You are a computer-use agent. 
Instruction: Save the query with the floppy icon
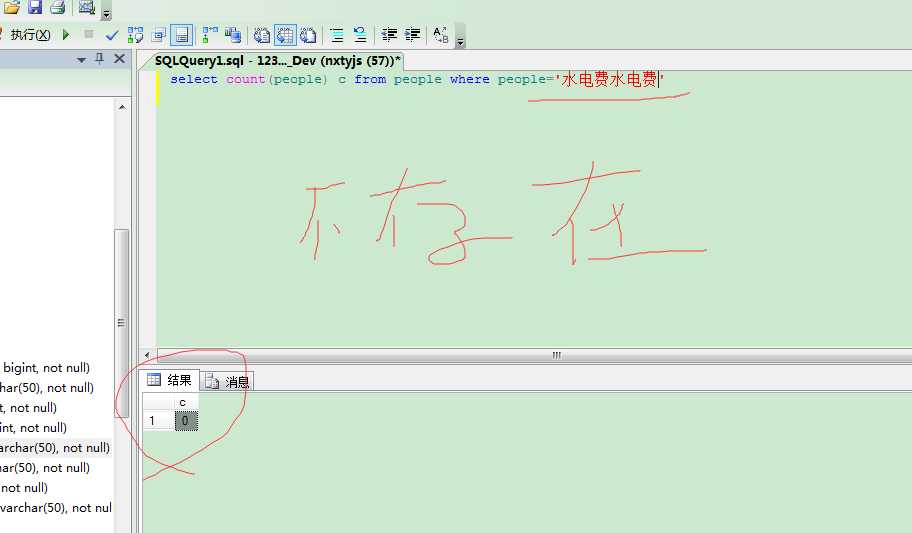pos(35,6)
